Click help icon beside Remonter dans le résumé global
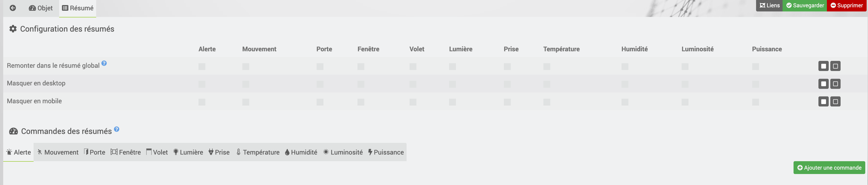This screenshot has height=185, width=868. pos(104,63)
